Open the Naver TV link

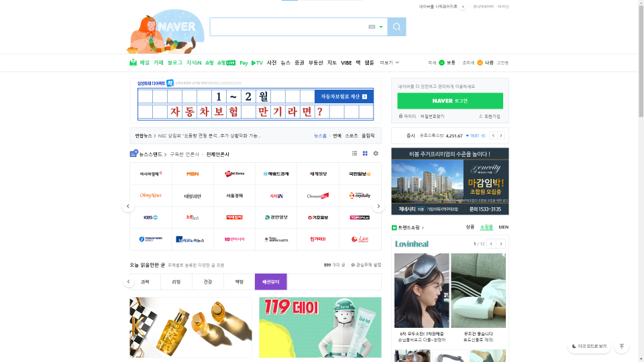[257, 63]
